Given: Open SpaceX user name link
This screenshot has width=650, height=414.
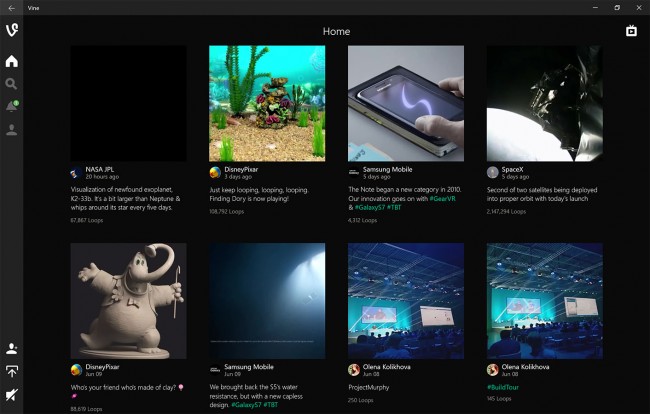Looking at the screenshot, I should point(512,169).
